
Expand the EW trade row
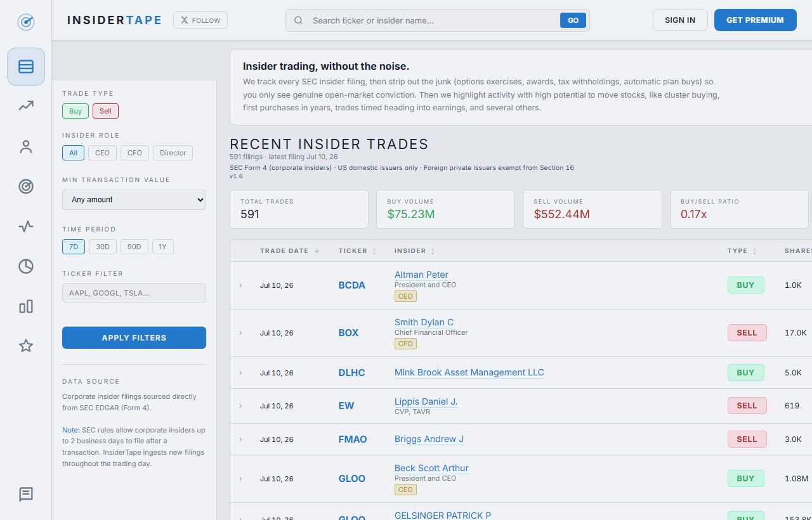coord(240,406)
